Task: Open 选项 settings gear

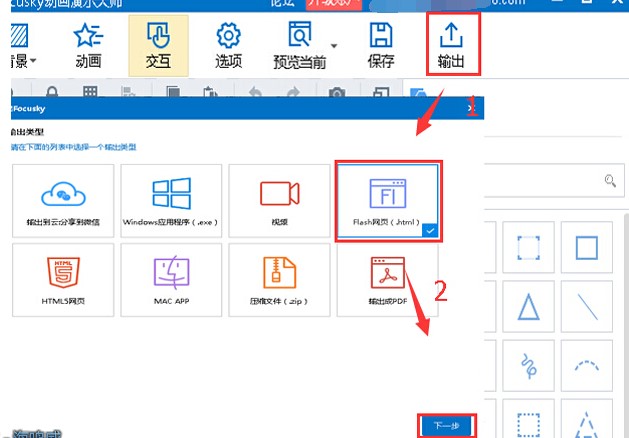Action: (x=229, y=45)
